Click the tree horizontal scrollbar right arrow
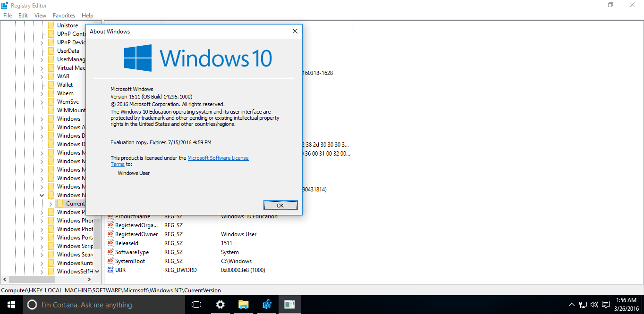Screen dimensions: 644x314 89,280
